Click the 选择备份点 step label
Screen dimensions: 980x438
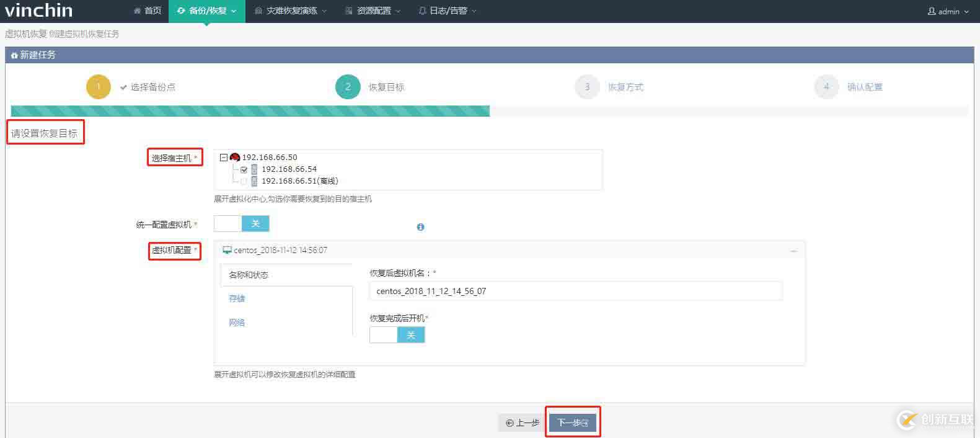point(152,87)
